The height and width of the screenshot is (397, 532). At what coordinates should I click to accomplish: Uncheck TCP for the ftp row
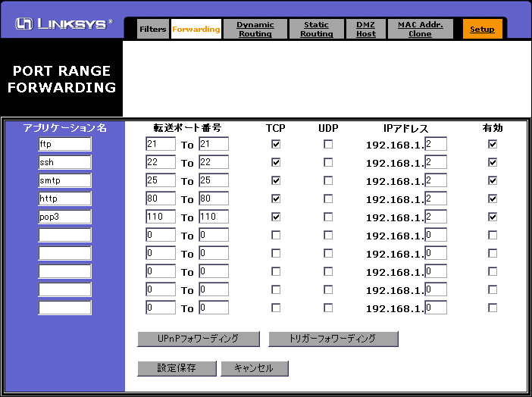click(276, 144)
